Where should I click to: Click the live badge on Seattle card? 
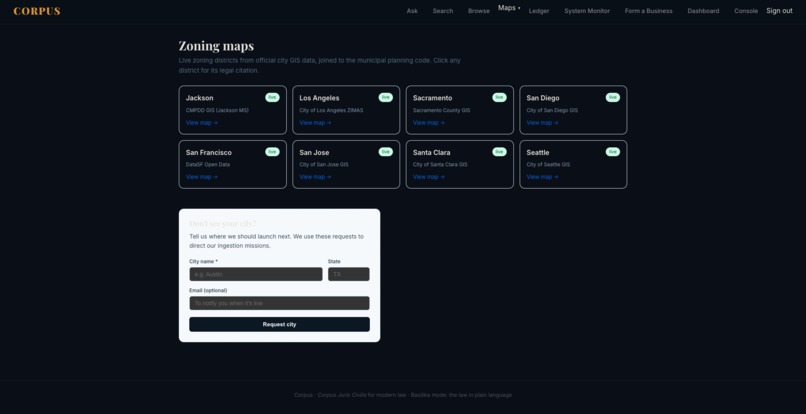(x=613, y=152)
